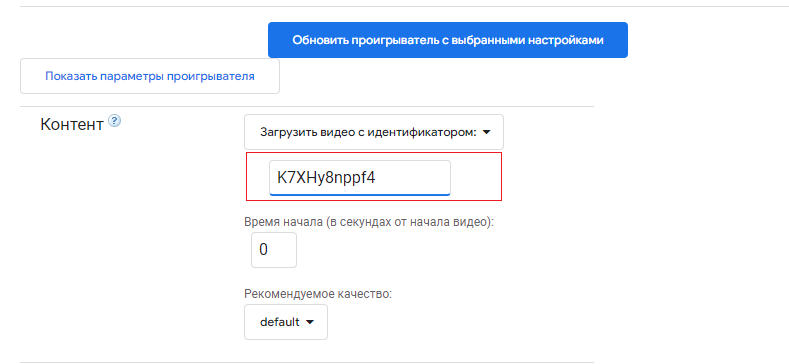The image size is (789, 364).
Task: Click the Рекомендуемое качество label
Action: 318,294
